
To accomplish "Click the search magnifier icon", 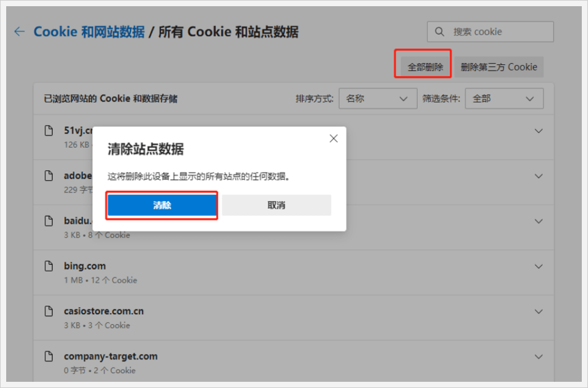I will (439, 32).
